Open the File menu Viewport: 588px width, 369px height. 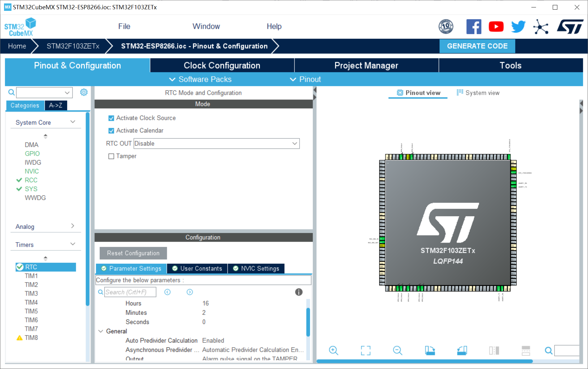click(x=124, y=26)
